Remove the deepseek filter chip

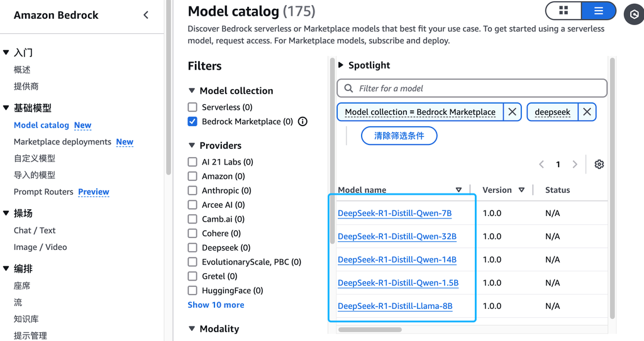tap(587, 112)
